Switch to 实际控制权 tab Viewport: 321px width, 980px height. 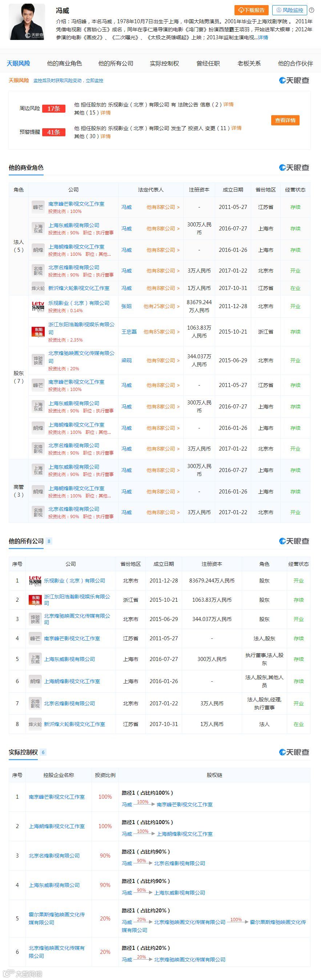[164, 64]
